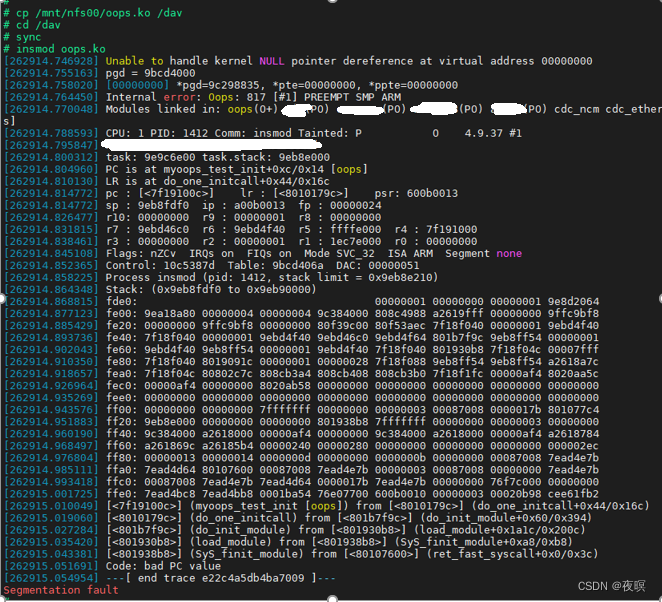
Task: Click backtrace line '(load_module) from'
Action: coord(289,542)
